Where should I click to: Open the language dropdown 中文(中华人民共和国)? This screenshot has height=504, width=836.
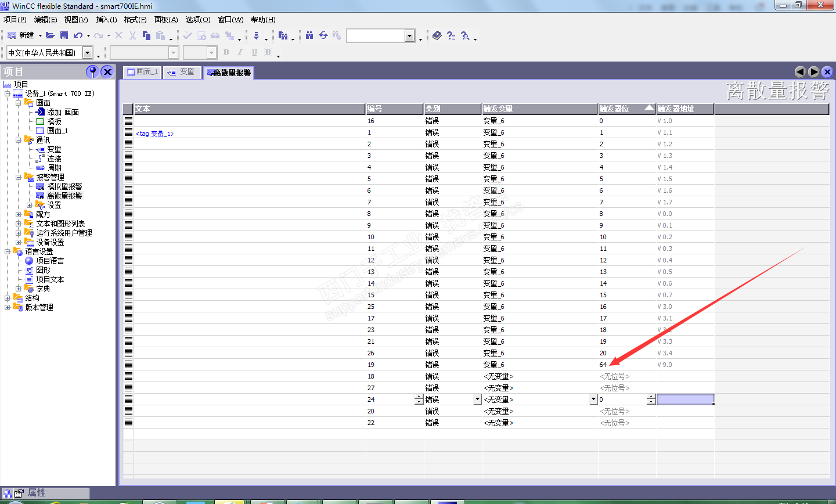tap(88, 53)
